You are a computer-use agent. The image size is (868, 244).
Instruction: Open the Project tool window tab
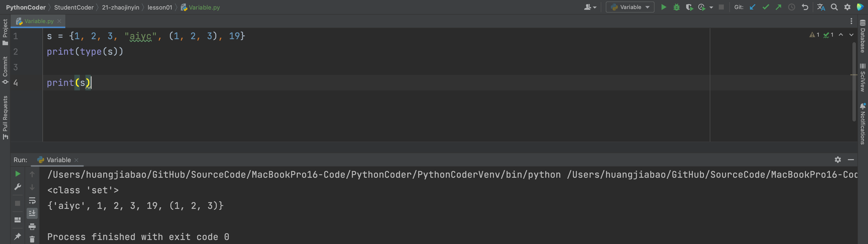point(5,32)
